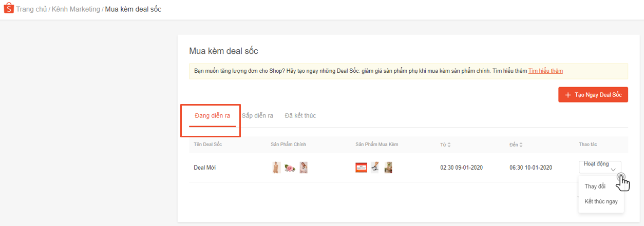Open the third add-on product thumbnail

point(388,168)
